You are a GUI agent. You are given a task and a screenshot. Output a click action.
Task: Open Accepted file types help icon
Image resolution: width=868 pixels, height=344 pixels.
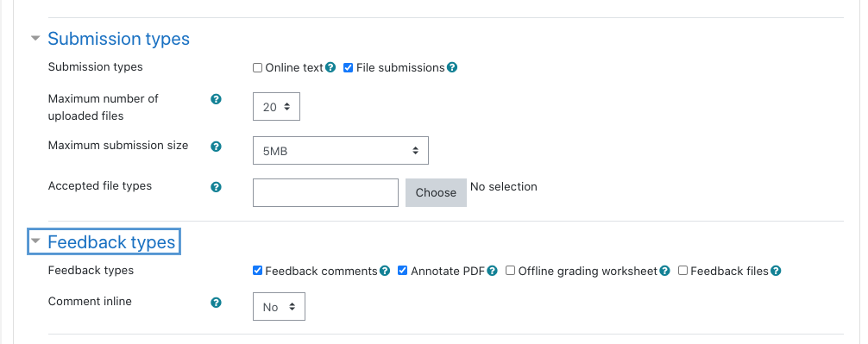pyautogui.click(x=217, y=187)
